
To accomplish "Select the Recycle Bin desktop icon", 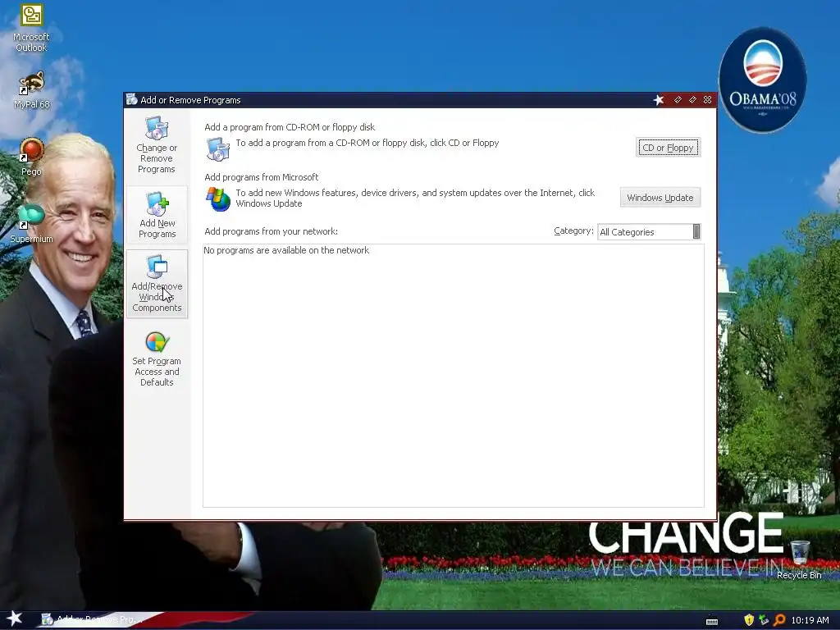I will [799, 559].
